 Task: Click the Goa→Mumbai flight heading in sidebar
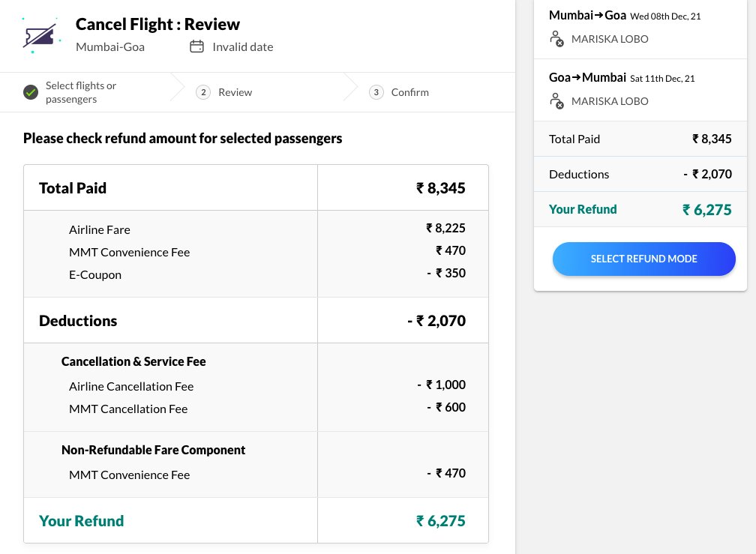[x=587, y=77]
